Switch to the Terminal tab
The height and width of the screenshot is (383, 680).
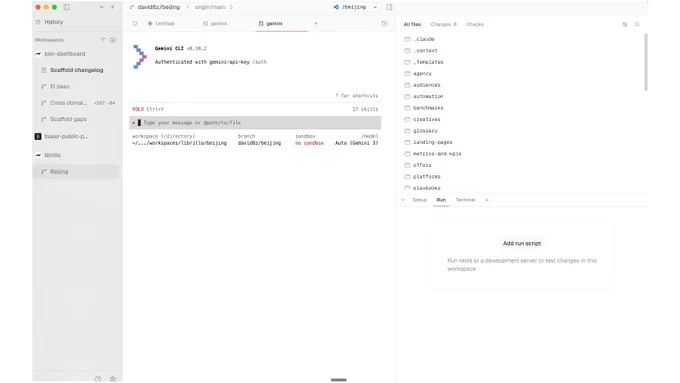coord(465,200)
